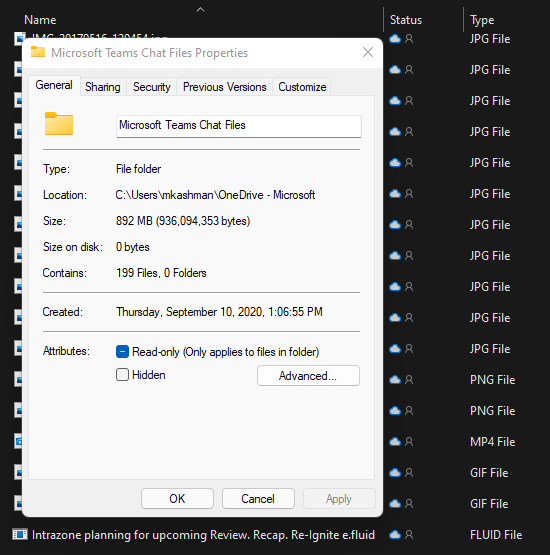Open Advanced attributes dialog
Image resolution: width=550 pixels, height=555 pixels.
(x=308, y=376)
